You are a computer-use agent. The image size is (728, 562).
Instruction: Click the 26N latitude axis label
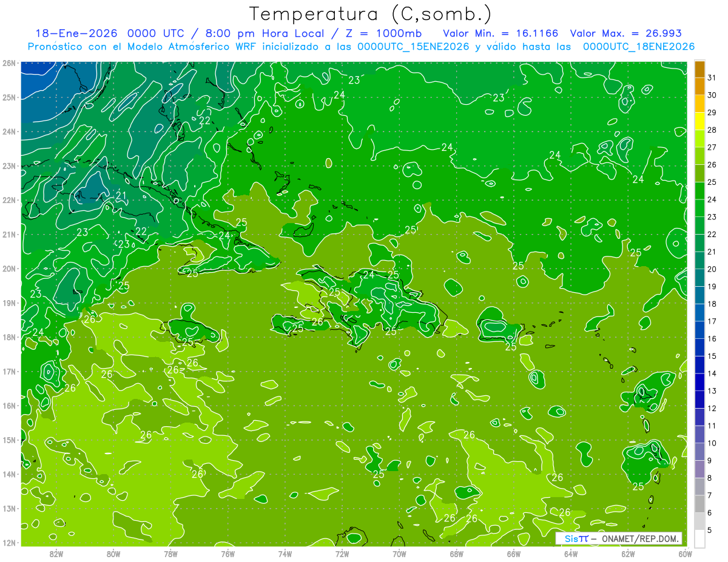tap(8, 63)
